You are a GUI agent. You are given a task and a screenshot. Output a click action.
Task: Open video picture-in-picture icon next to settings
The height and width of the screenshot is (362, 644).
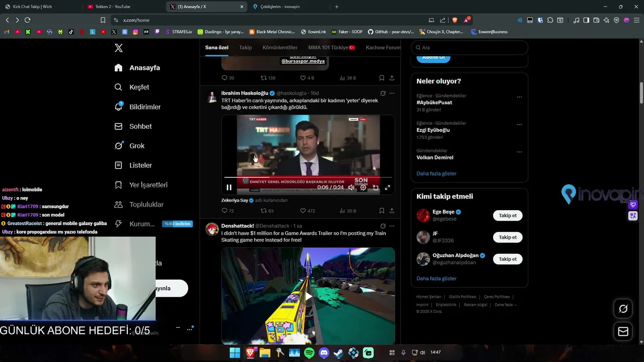click(375, 188)
